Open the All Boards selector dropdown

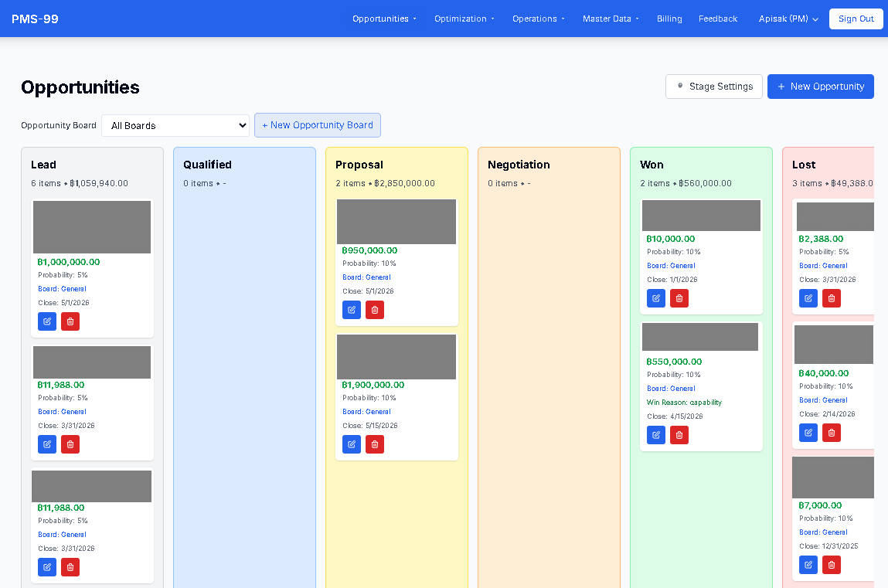[175, 125]
